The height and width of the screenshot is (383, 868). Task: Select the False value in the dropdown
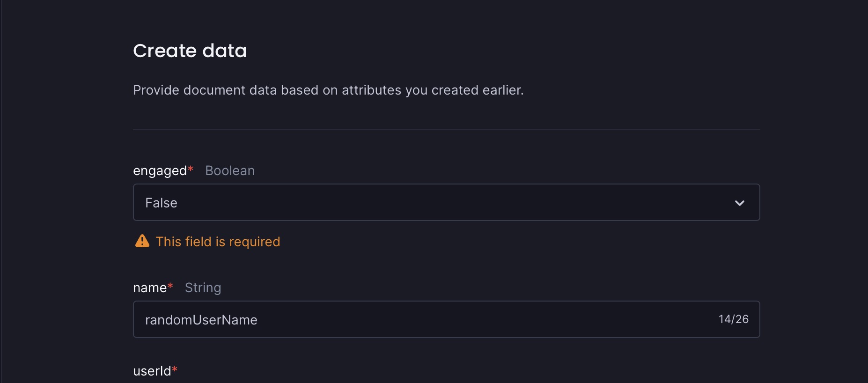point(161,202)
